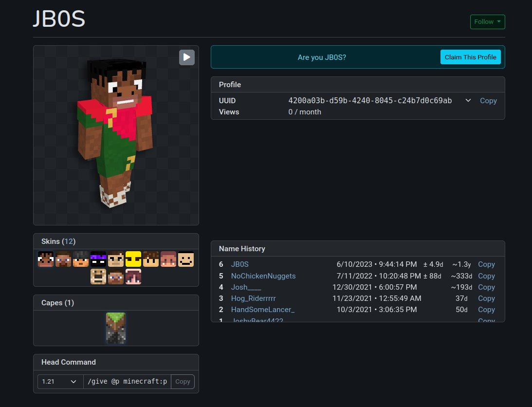Image resolution: width=532 pixels, height=407 pixels.
Task: Click the date 10/3/2021 • 3:06:35 PM
Action: (377, 310)
